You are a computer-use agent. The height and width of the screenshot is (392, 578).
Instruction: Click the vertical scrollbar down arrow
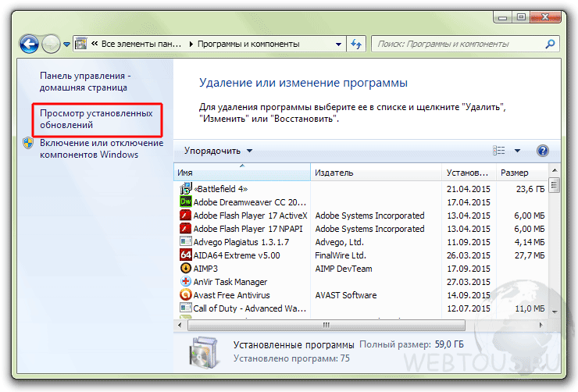(555, 312)
